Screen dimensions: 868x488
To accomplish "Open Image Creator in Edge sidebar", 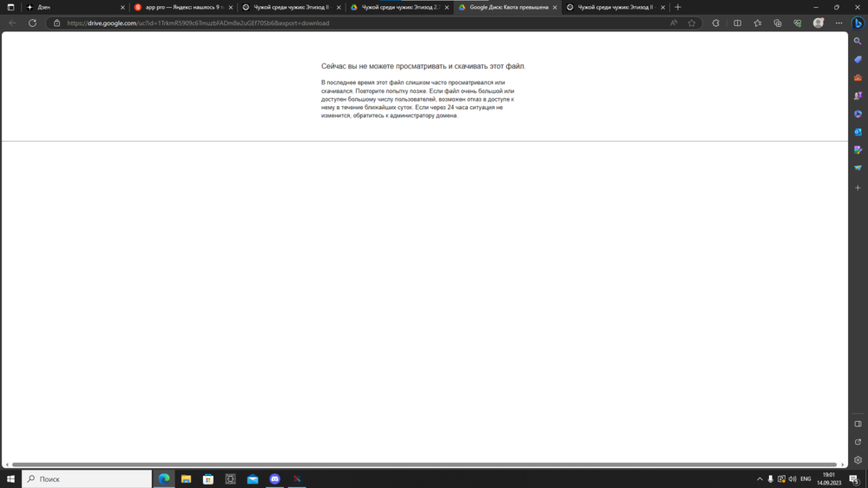I will 858,150.
